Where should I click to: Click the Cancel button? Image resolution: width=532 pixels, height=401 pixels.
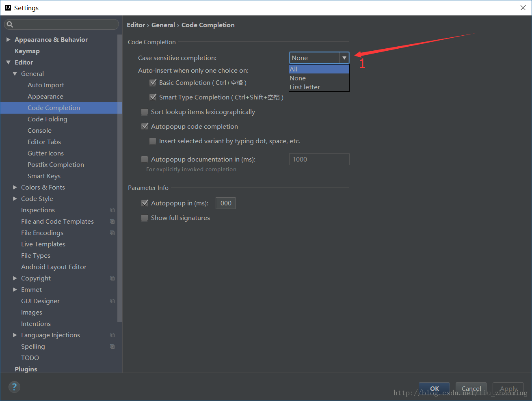pyautogui.click(x=471, y=388)
